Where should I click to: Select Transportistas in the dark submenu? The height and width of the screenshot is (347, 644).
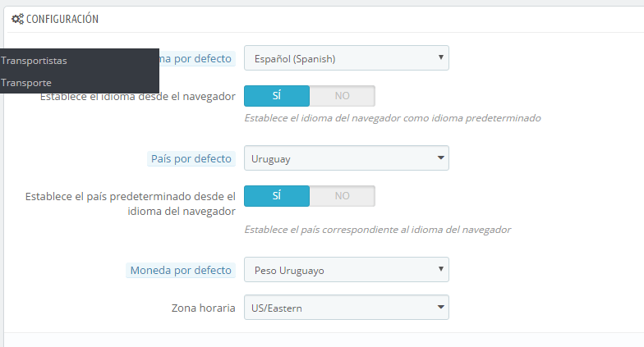(x=34, y=61)
